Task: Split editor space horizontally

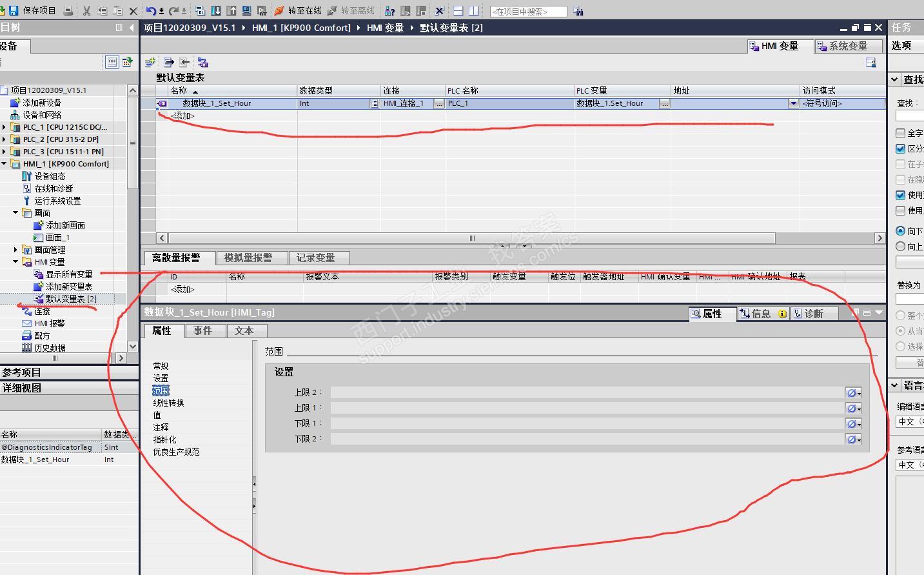Action: (x=458, y=11)
